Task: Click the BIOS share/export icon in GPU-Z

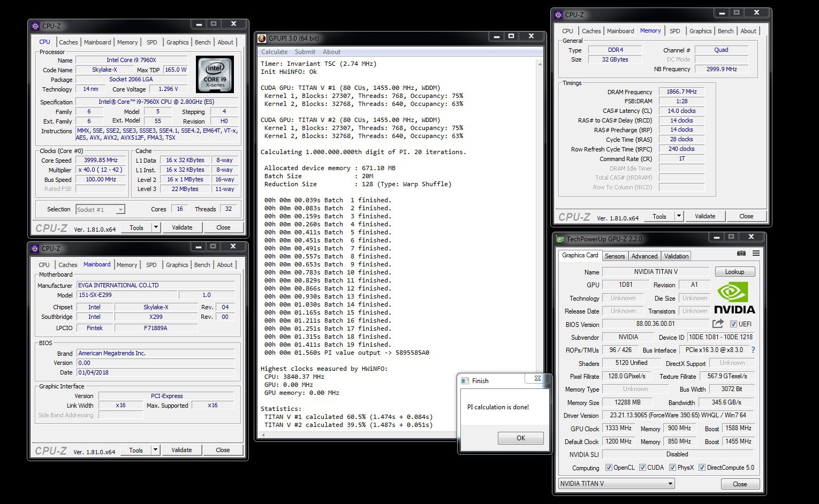Action: 718,324
